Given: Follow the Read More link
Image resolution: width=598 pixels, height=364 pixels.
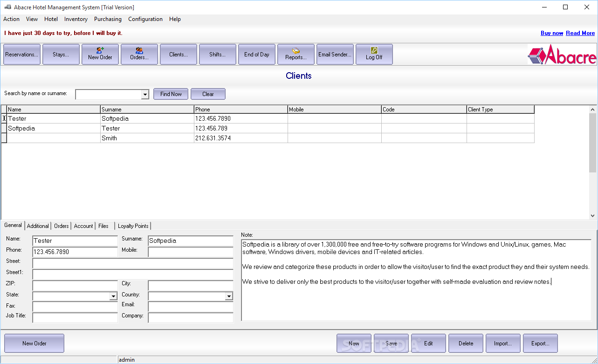Looking at the screenshot, I should point(580,33).
